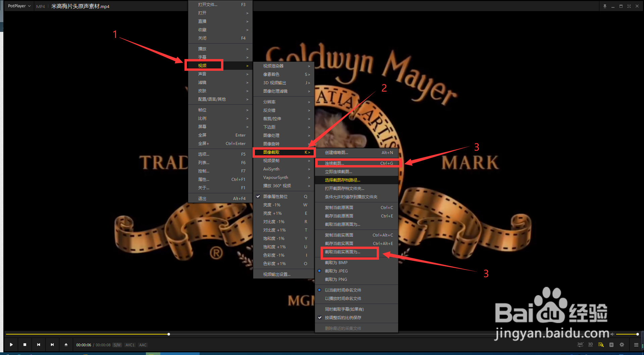Screen dimensions: 644x355
Task: Click the file title 米高梅片头原声素材.mp4
Action: tap(80, 6)
